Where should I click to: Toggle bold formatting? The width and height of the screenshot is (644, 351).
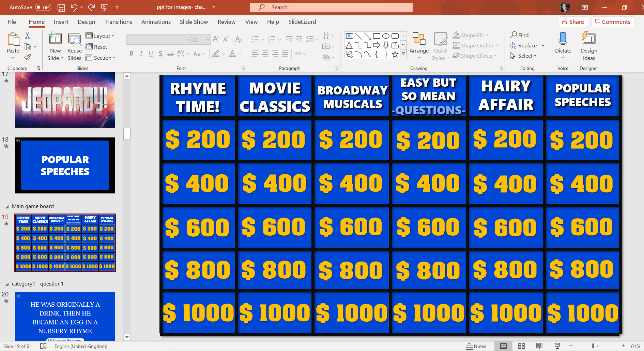pyautogui.click(x=131, y=54)
